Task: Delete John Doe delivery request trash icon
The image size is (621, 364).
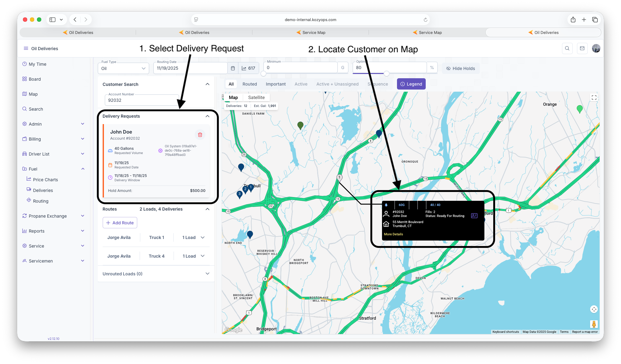Action: [x=200, y=135]
